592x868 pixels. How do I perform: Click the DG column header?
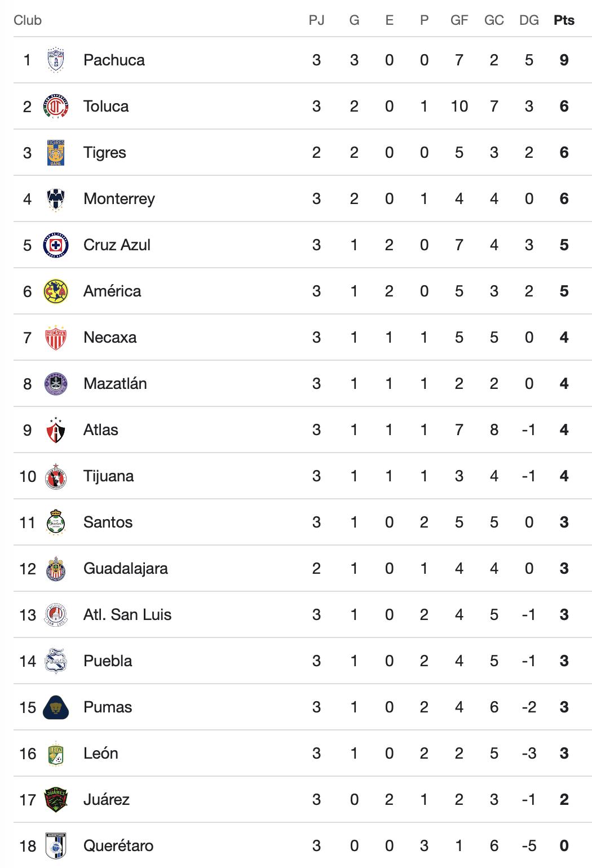(529, 20)
